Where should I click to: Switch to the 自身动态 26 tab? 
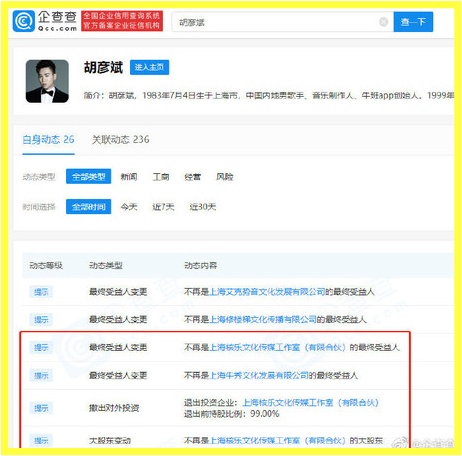(x=48, y=139)
